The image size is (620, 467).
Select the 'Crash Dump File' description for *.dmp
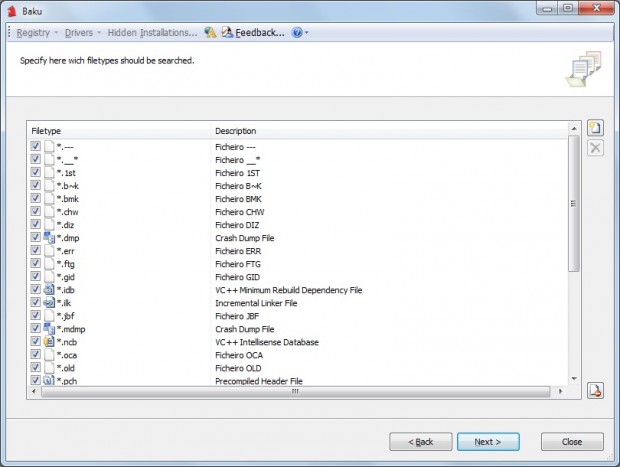coord(244,238)
